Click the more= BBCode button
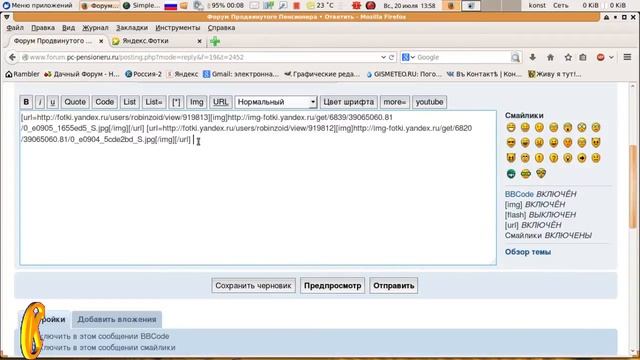The height and width of the screenshot is (360, 640). pyautogui.click(x=395, y=102)
